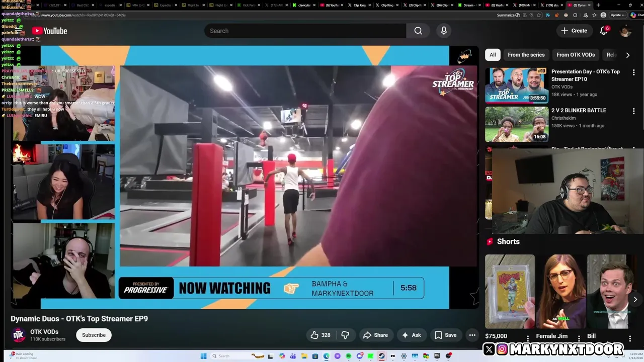Image resolution: width=644 pixels, height=362 pixels.
Task: Open options for 2 V 2 BLINKER BATTLE
Action: [x=633, y=111]
